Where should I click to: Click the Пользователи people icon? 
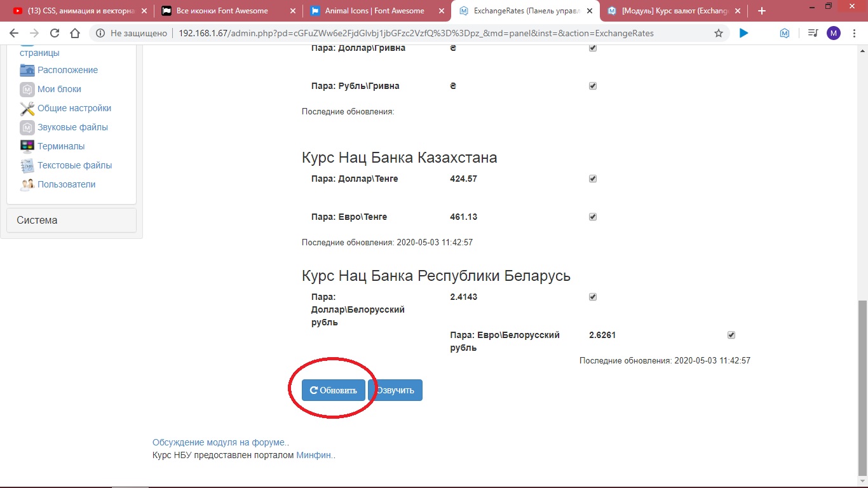click(x=27, y=184)
